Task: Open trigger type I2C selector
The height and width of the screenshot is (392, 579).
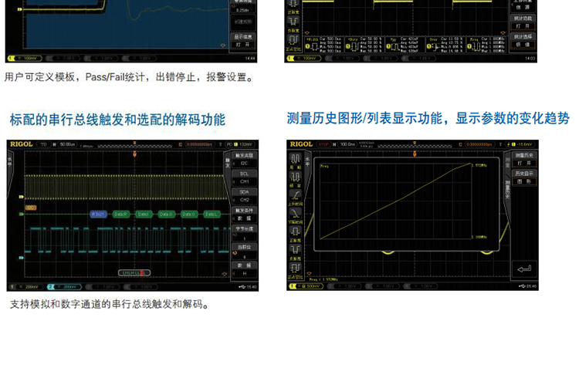Action: coord(244,164)
